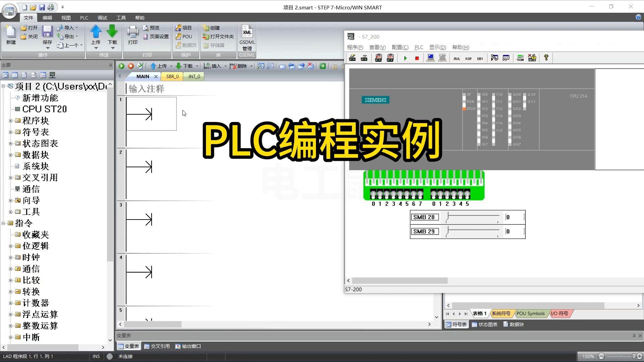Click the compile icon in editor toolbar

[140, 66]
